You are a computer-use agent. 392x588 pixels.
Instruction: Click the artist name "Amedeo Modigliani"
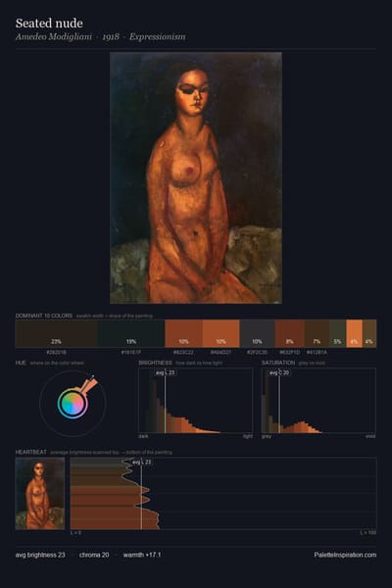54,37
